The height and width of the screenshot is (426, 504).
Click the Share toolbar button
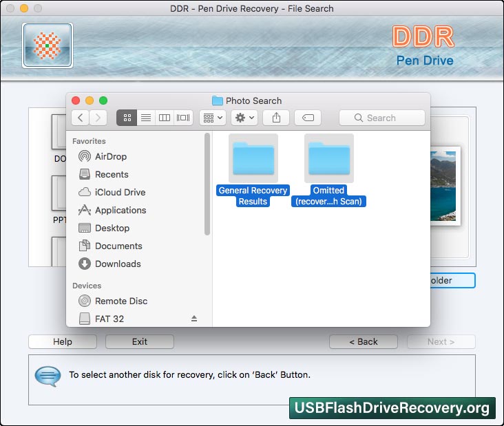coord(276,118)
